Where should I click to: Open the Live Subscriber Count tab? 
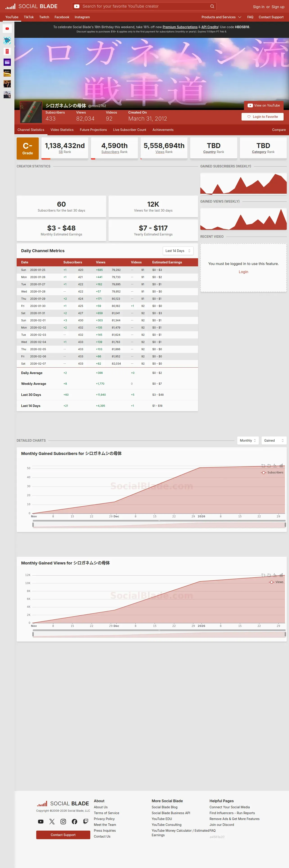[x=129, y=130]
